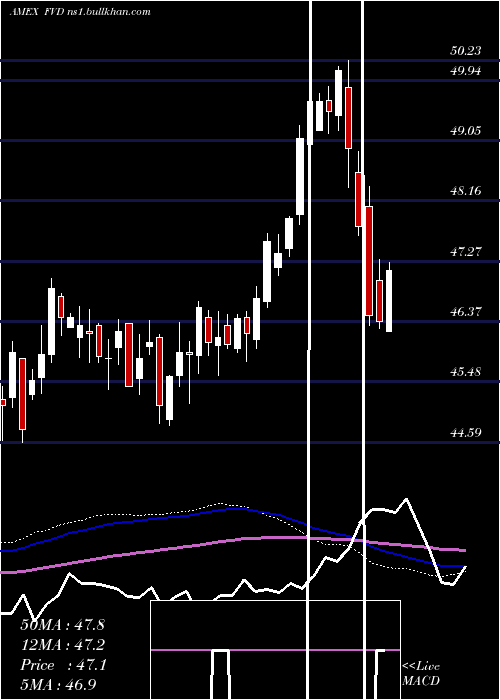Image resolution: width=500 pixels, height=700 pixels.
Task: Click the 50MA : 47.8 reading
Action: pos(62,625)
